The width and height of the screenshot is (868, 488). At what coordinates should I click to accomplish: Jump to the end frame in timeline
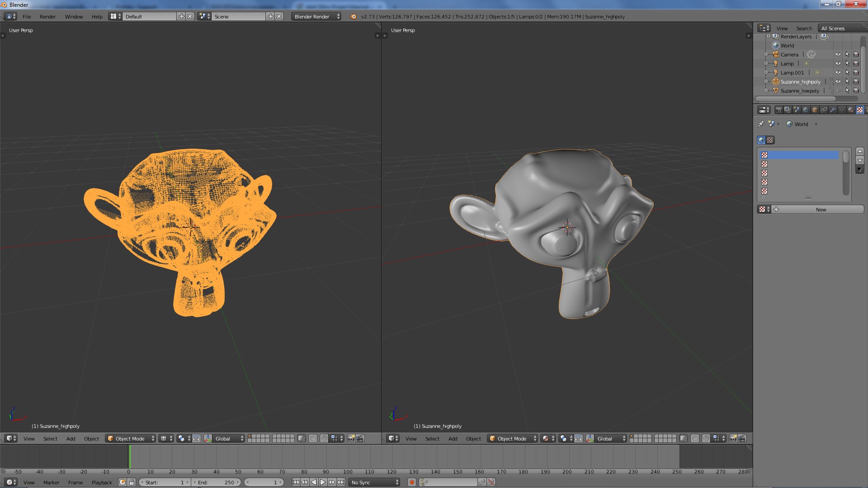tap(341, 482)
